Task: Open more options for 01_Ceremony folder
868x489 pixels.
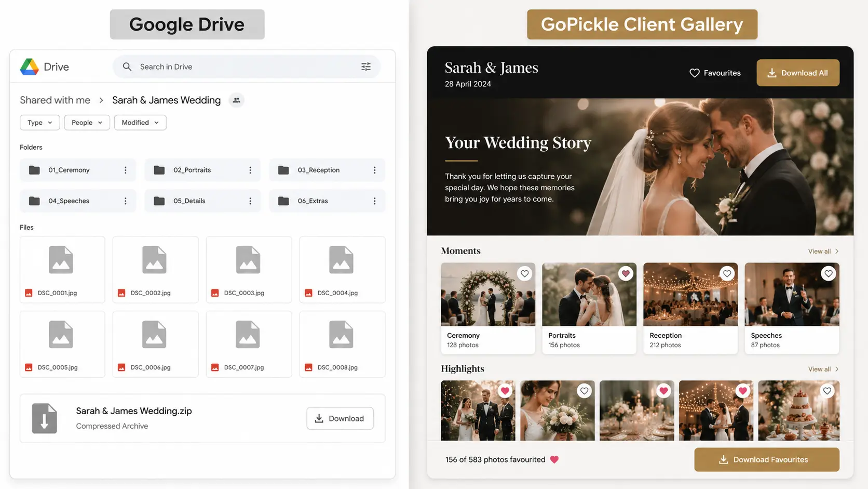Action: point(125,170)
